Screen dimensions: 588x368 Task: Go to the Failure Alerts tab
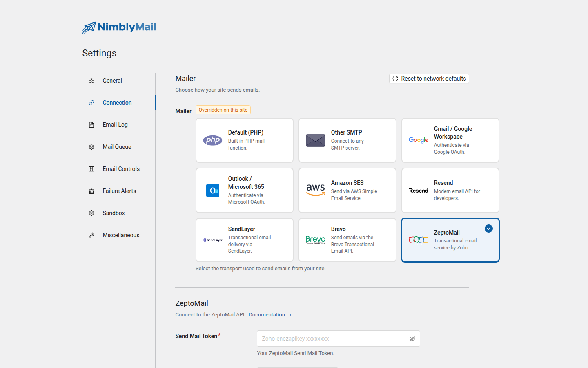pyautogui.click(x=118, y=191)
